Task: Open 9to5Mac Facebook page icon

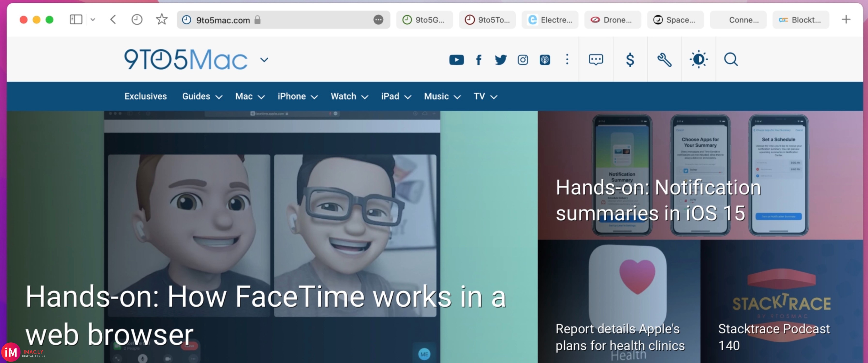Action: [479, 60]
